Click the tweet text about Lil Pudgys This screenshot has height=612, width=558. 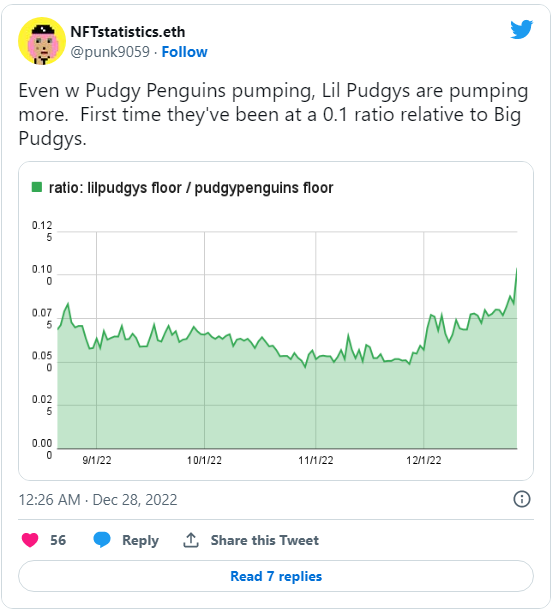273,114
